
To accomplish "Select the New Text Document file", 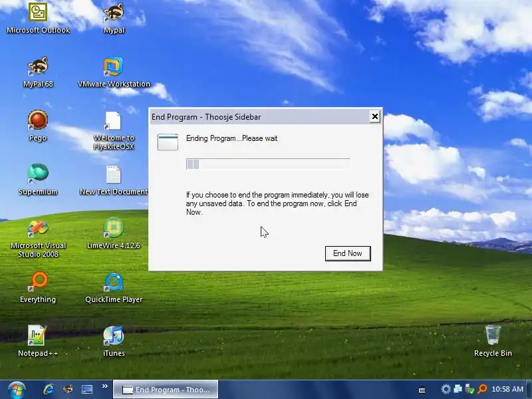I will (x=114, y=180).
